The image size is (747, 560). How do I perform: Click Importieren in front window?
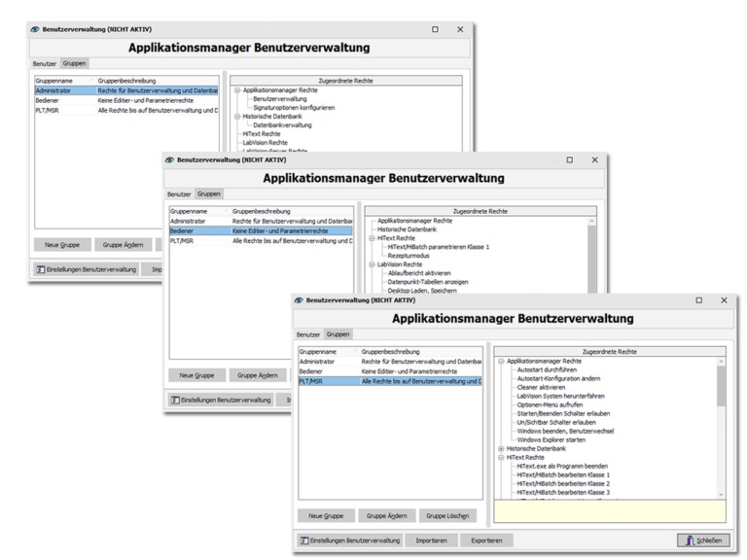[x=431, y=541]
